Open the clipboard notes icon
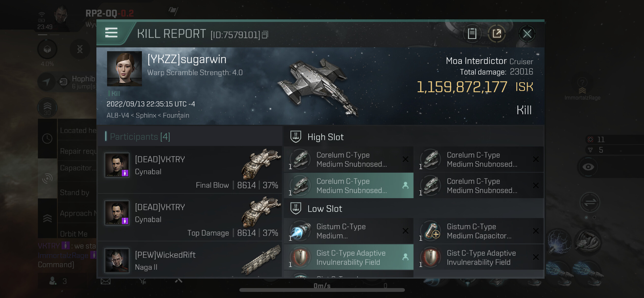 coord(472,34)
